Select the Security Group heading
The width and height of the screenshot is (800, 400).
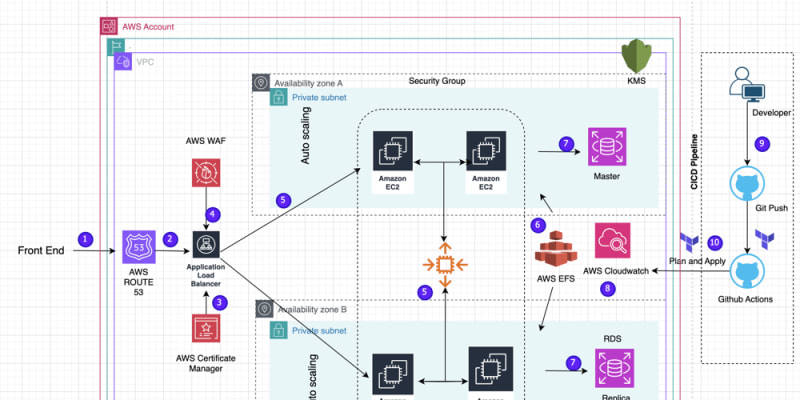(x=437, y=81)
